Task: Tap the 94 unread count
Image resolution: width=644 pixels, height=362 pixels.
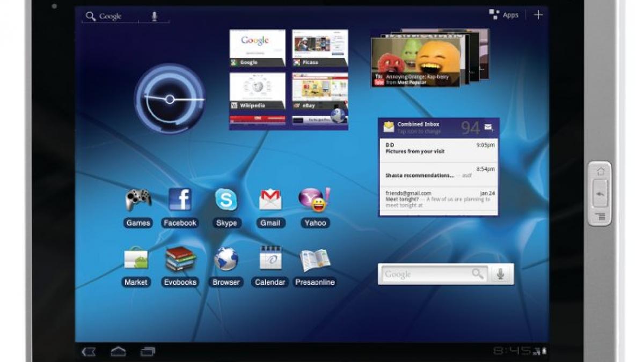Action: point(471,128)
